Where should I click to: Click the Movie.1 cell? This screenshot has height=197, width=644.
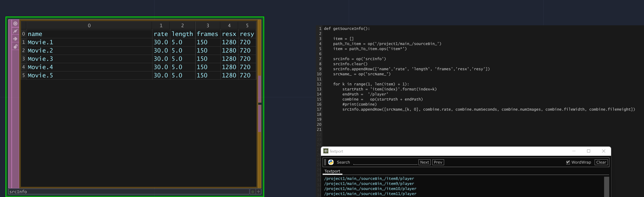tap(89, 42)
